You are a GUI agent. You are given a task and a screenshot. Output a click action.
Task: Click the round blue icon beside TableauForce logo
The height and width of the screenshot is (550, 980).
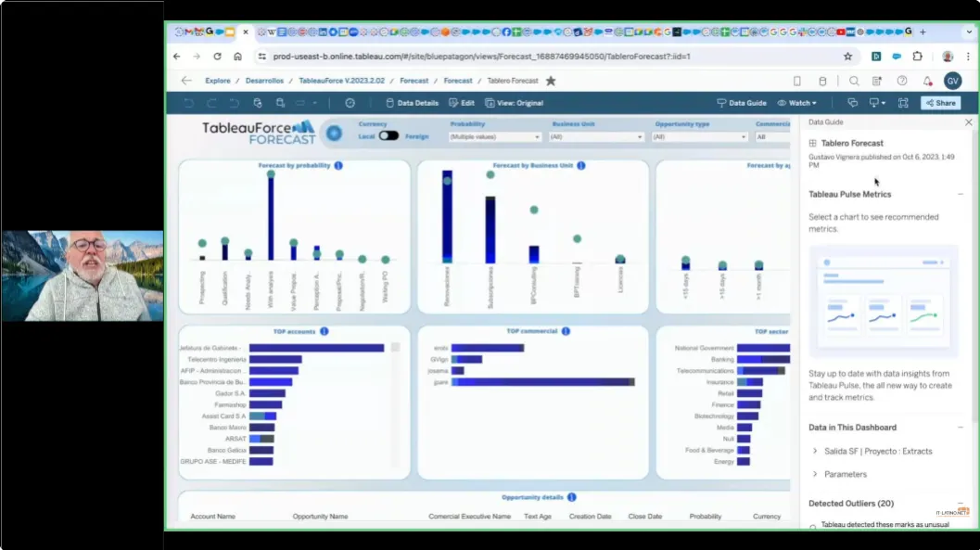tap(335, 133)
